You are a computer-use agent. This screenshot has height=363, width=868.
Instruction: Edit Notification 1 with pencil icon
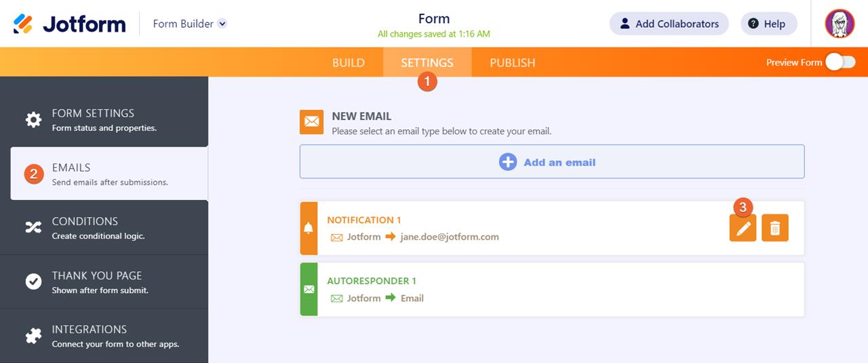743,229
